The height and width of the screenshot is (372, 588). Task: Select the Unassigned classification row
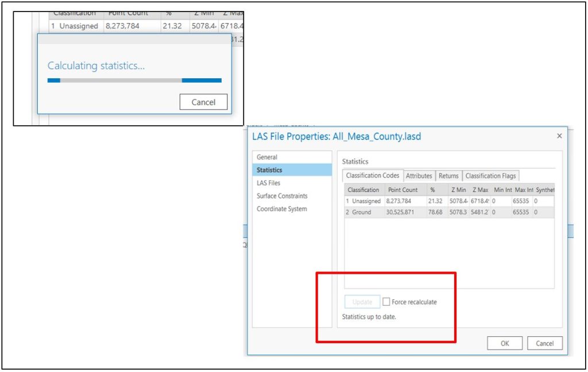coord(402,201)
